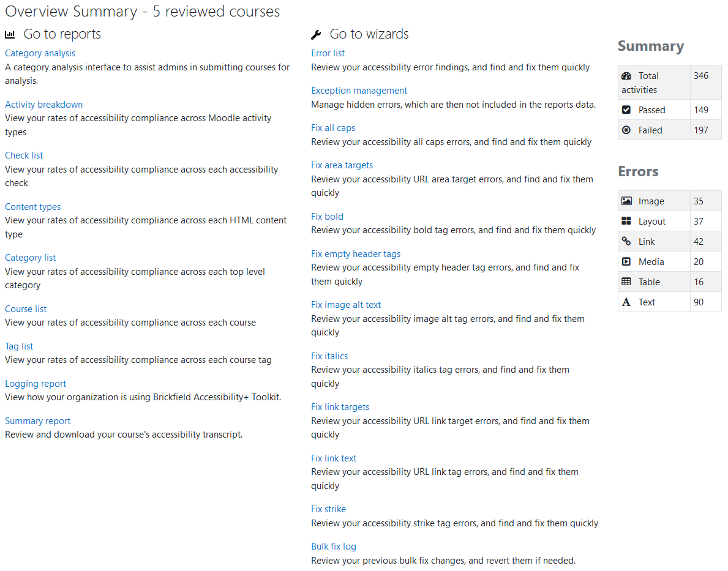
Task: Click the Summary heading
Action: pyautogui.click(x=650, y=46)
